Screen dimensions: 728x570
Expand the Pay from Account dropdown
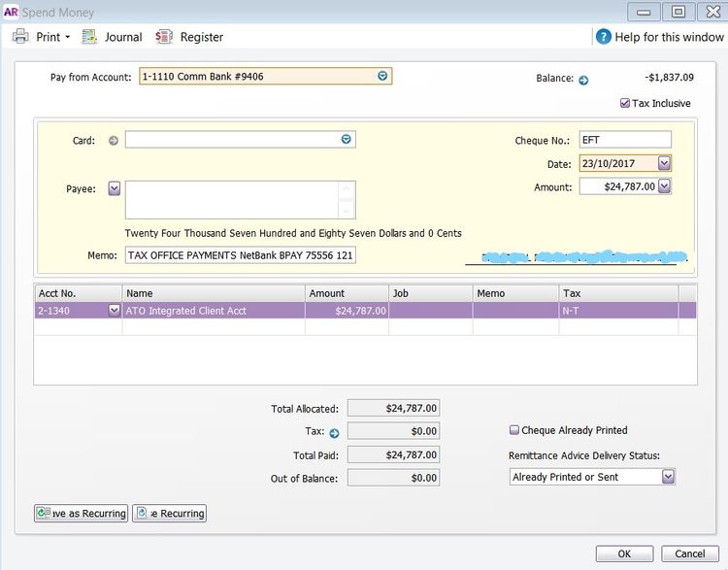(x=381, y=76)
